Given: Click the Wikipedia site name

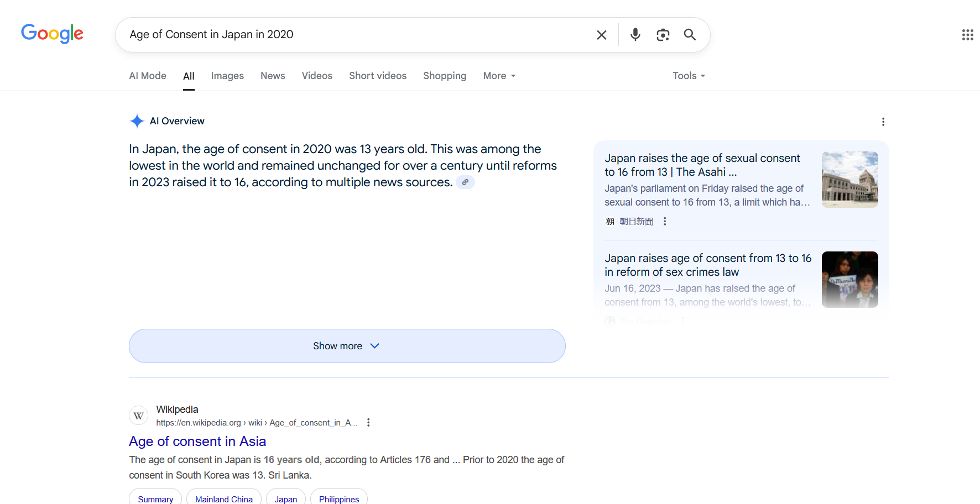Looking at the screenshot, I should click(x=177, y=410).
